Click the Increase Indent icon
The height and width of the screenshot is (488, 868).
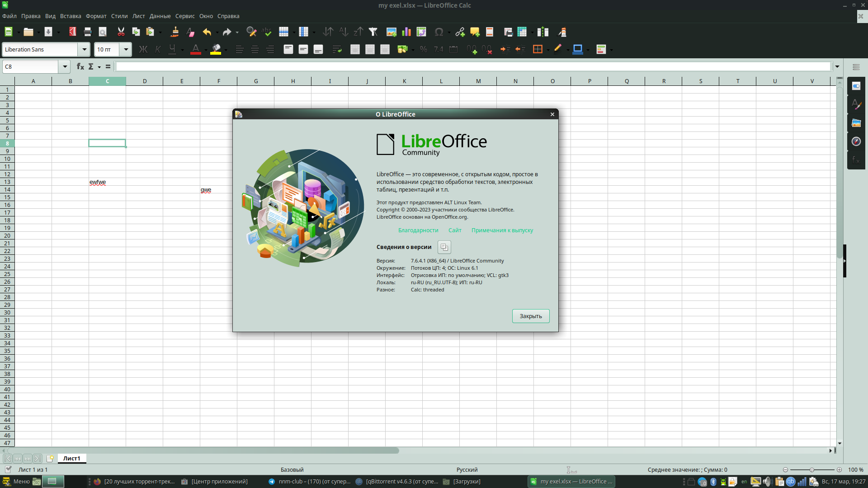pyautogui.click(x=505, y=49)
